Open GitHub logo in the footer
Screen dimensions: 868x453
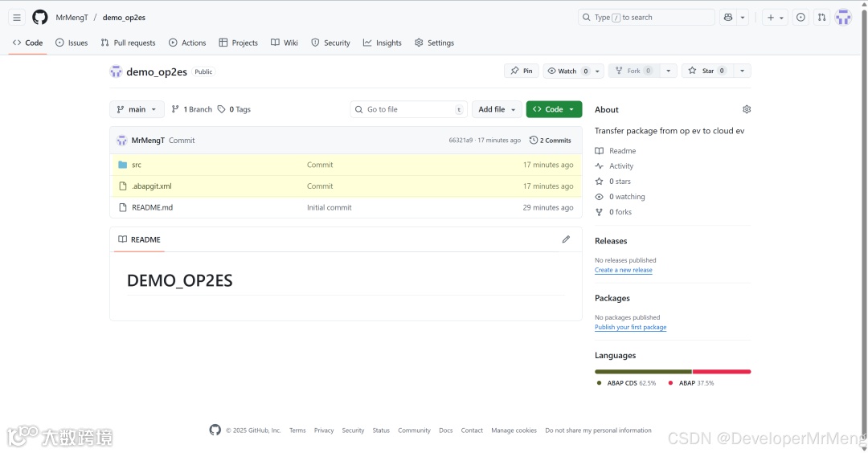[215, 430]
